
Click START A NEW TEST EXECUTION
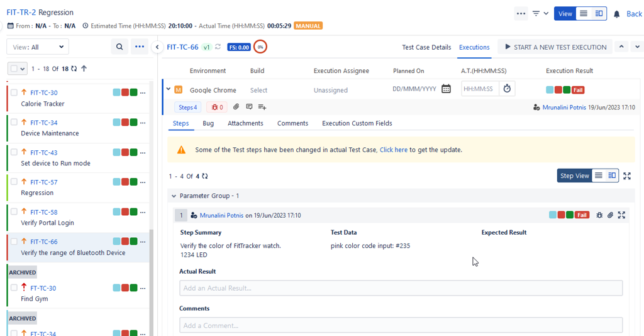555,47
